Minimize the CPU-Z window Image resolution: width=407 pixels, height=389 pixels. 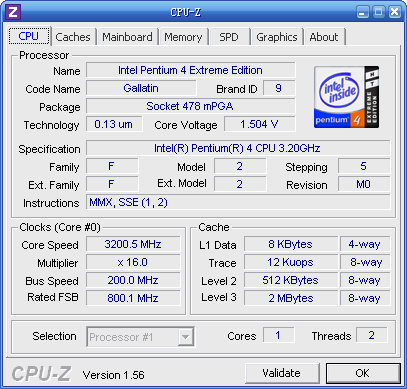click(363, 12)
